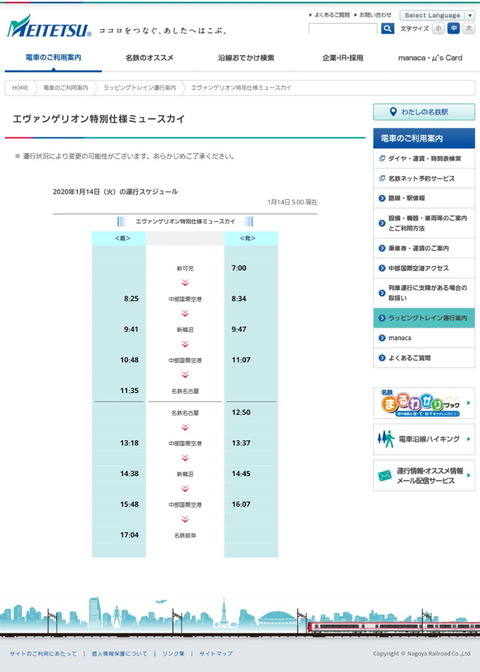Click envelope icon on メール配信サービス banner
The height and width of the screenshot is (672, 480).
coord(385,476)
